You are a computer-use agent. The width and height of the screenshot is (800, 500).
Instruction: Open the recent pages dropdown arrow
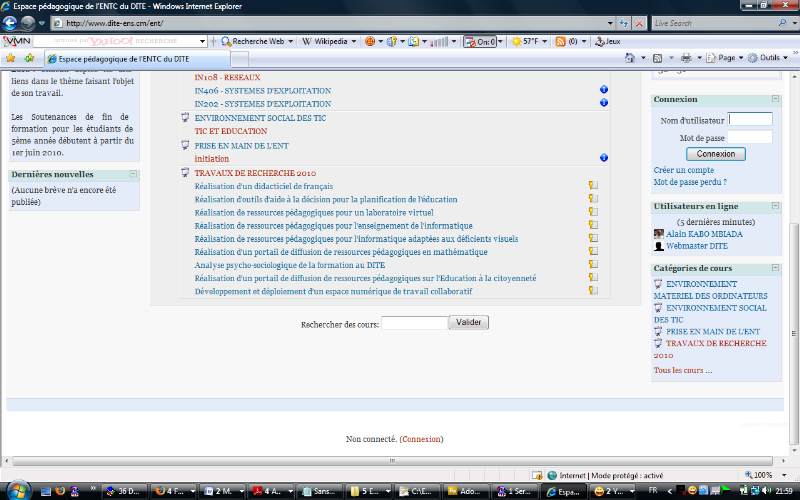(x=42, y=23)
